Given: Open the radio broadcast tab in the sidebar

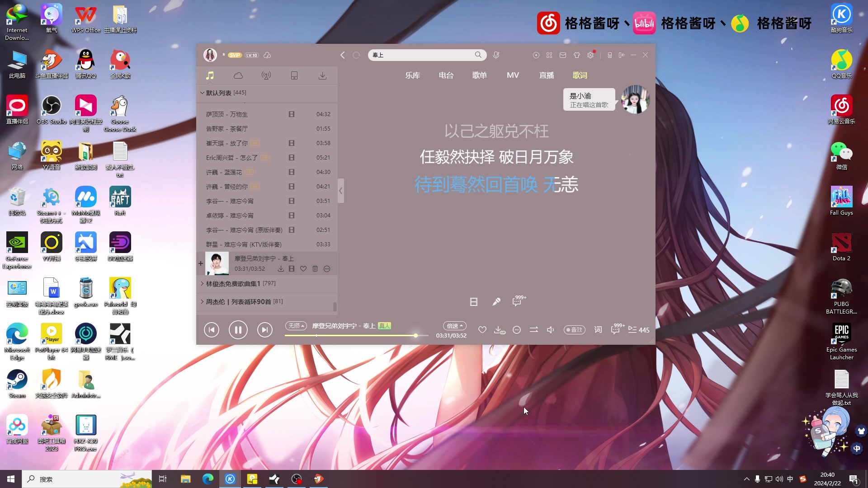Looking at the screenshot, I should point(266,75).
